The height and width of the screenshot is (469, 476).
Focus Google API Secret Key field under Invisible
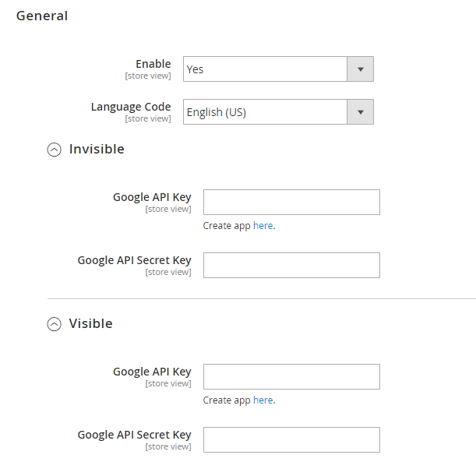[x=291, y=265]
